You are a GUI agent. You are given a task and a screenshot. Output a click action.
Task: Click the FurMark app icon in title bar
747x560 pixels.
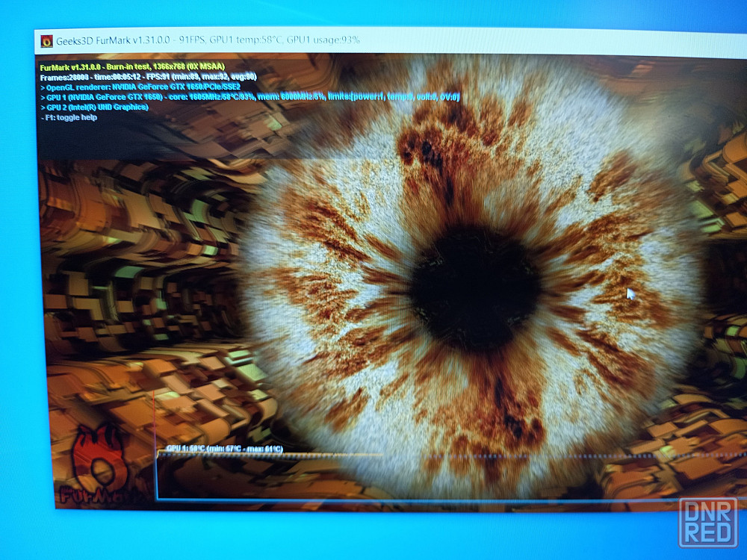(47, 40)
